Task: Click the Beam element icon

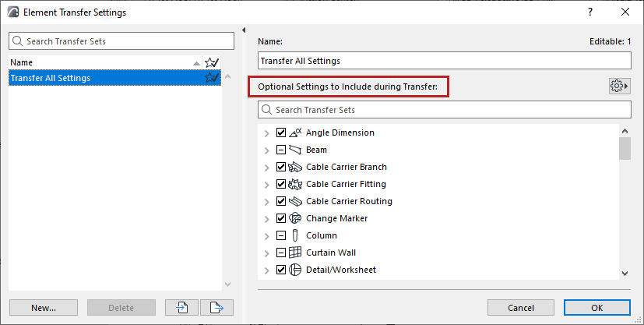Action: 294,150
